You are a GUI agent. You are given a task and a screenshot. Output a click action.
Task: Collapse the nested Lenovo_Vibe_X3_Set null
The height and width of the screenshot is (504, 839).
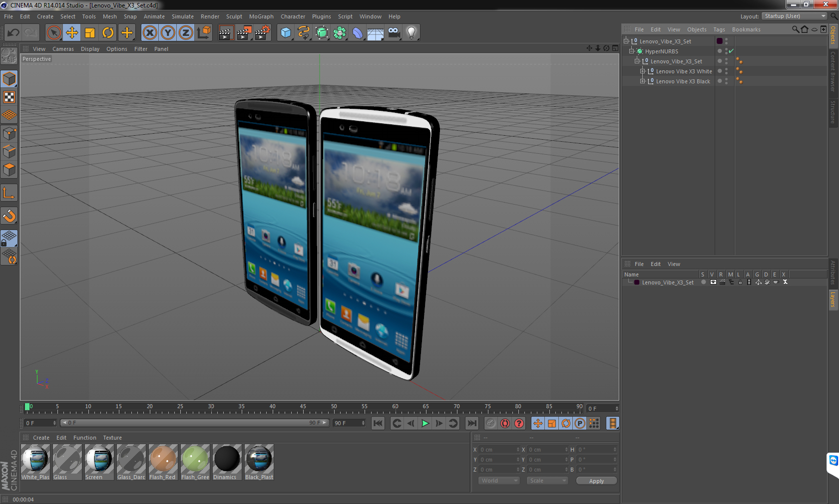click(x=637, y=61)
